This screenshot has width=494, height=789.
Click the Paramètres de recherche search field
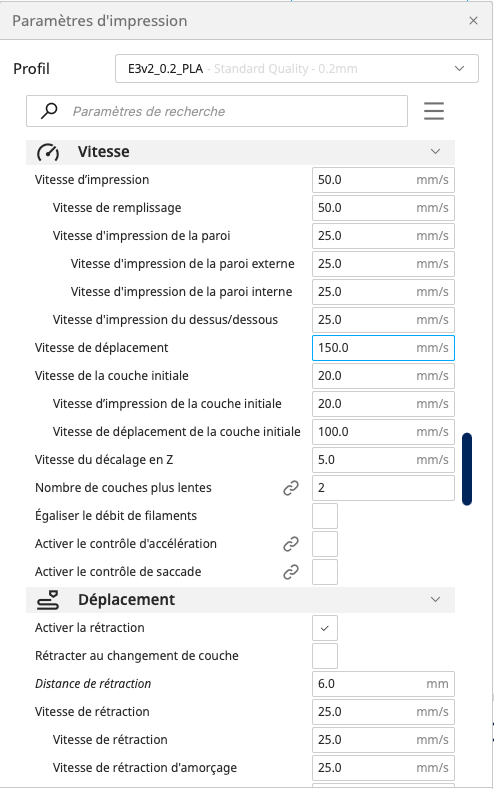tap(217, 111)
